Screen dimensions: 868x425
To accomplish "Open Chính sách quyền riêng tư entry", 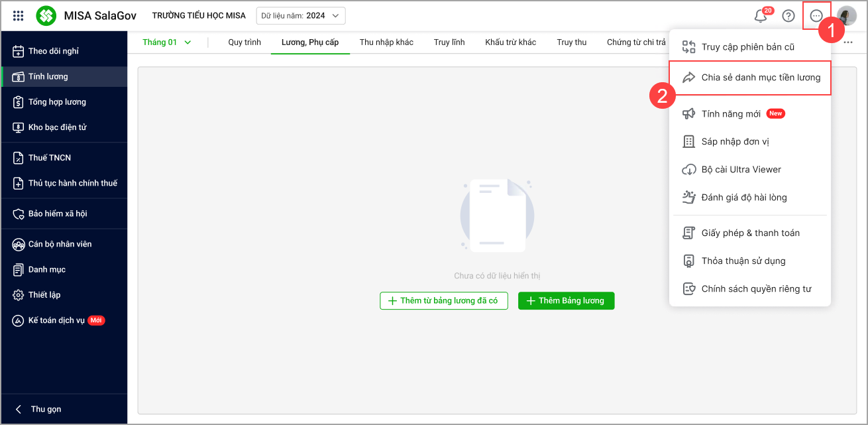I will click(750, 288).
